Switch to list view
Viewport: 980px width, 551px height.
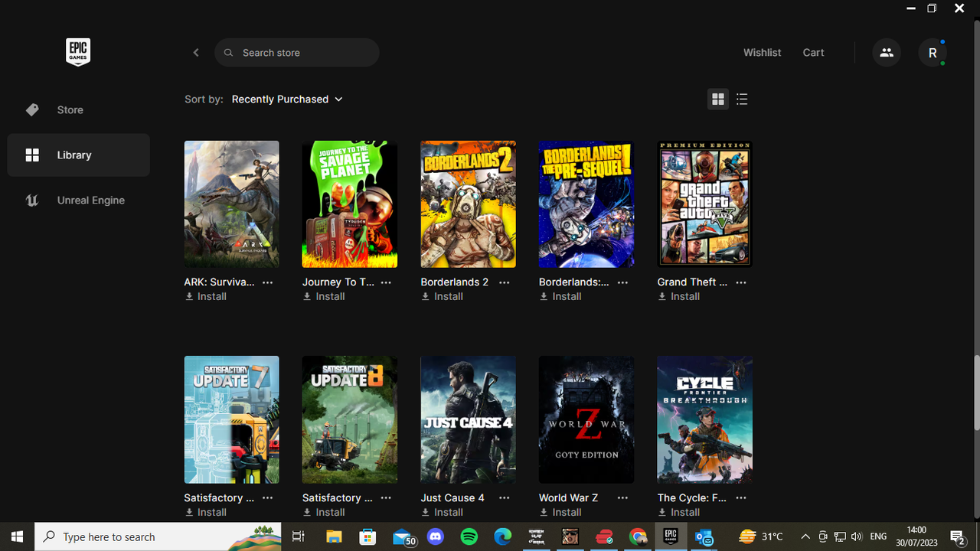click(x=742, y=99)
